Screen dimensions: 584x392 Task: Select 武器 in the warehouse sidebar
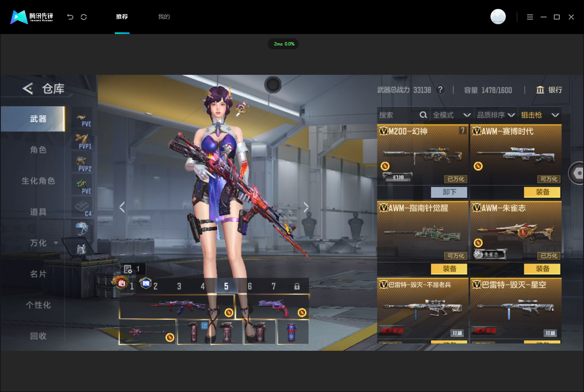click(33, 119)
